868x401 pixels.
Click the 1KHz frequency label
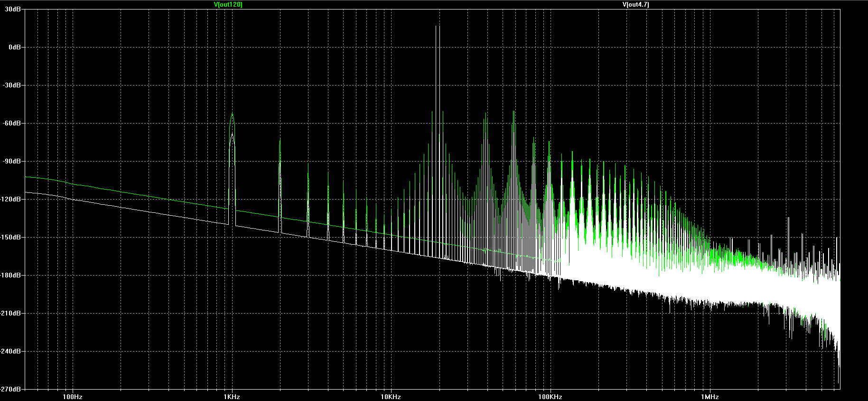pyautogui.click(x=232, y=397)
